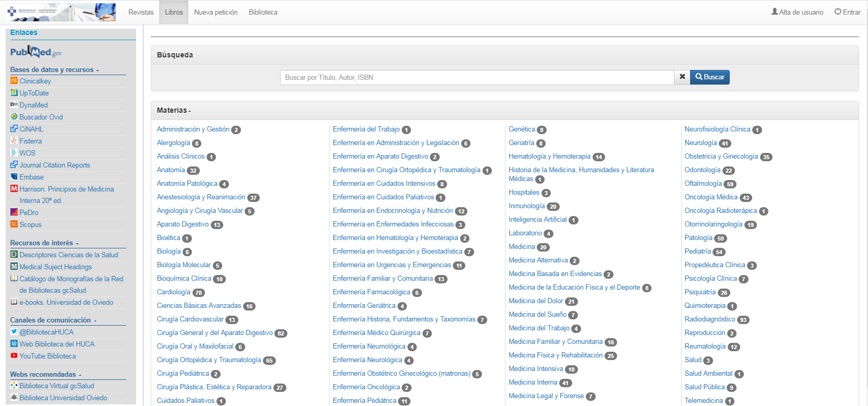Focus the Título, Autor, ISBN search field
This screenshot has height=406, width=868.
[477, 77]
